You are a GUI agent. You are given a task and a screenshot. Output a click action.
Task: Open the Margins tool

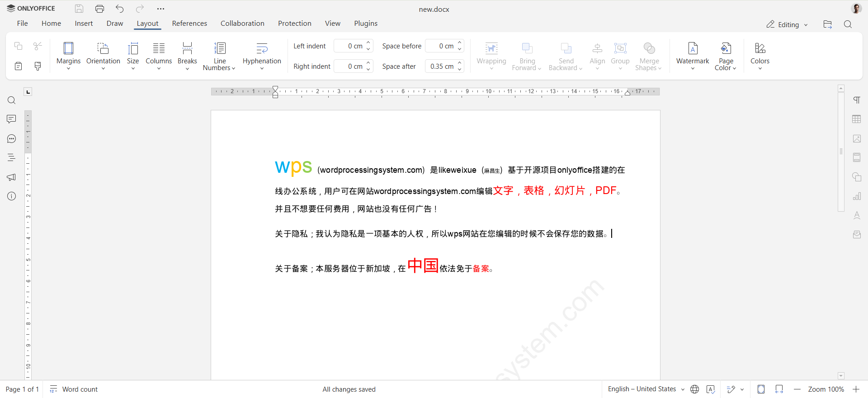coord(68,56)
